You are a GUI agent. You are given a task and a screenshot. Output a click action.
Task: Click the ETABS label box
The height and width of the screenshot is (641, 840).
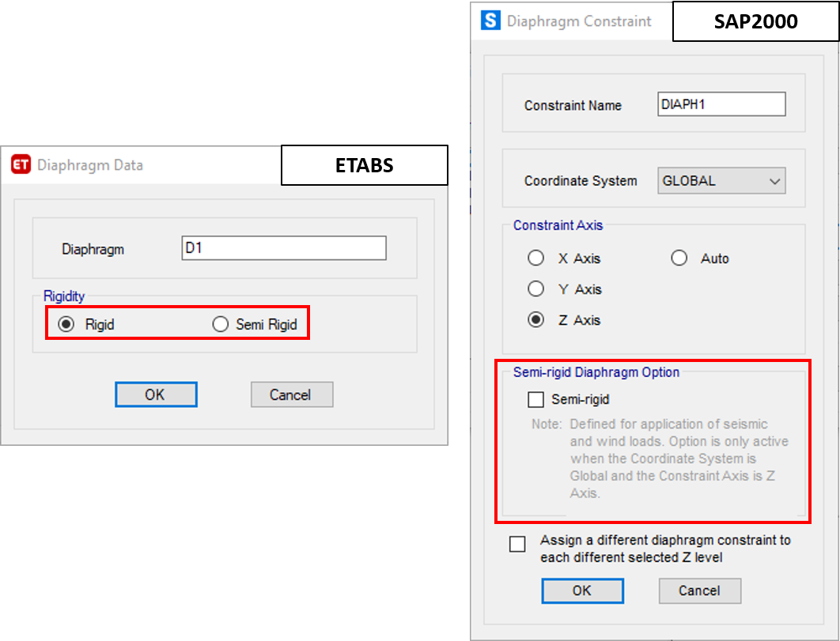[364, 166]
